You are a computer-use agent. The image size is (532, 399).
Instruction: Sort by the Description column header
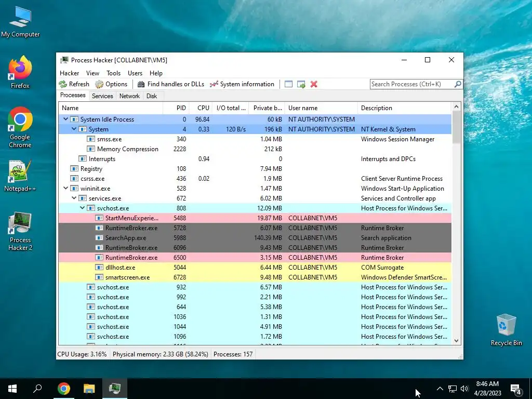click(x=404, y=108)
